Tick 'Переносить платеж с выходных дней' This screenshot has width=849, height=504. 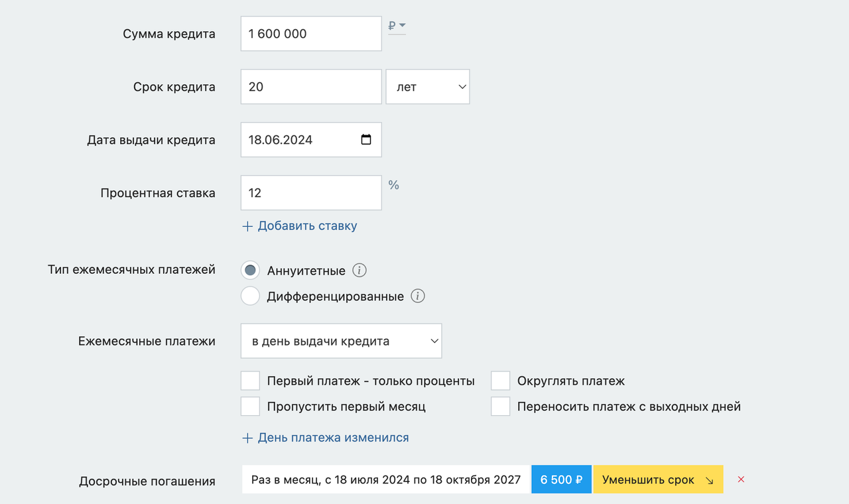click(501, 406)
